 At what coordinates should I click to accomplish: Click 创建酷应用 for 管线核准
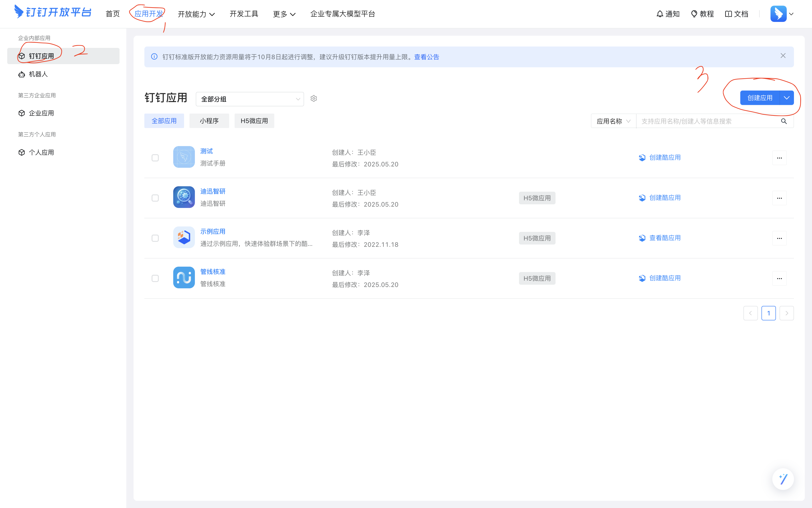[x=660, y=278]
